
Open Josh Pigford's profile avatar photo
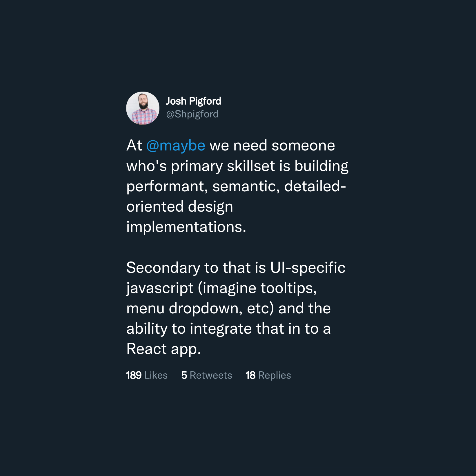[x=143, y=108]
